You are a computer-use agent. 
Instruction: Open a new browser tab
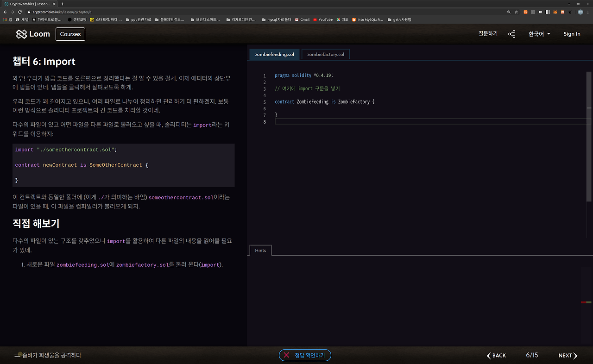pos(63,4)
